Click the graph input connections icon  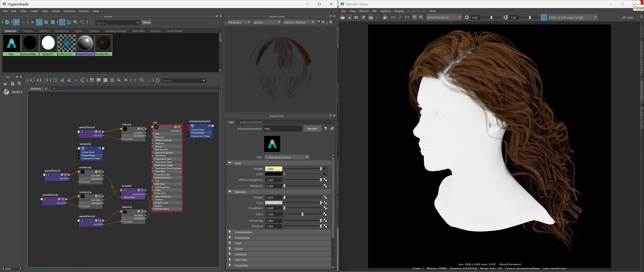pos(32,80)
